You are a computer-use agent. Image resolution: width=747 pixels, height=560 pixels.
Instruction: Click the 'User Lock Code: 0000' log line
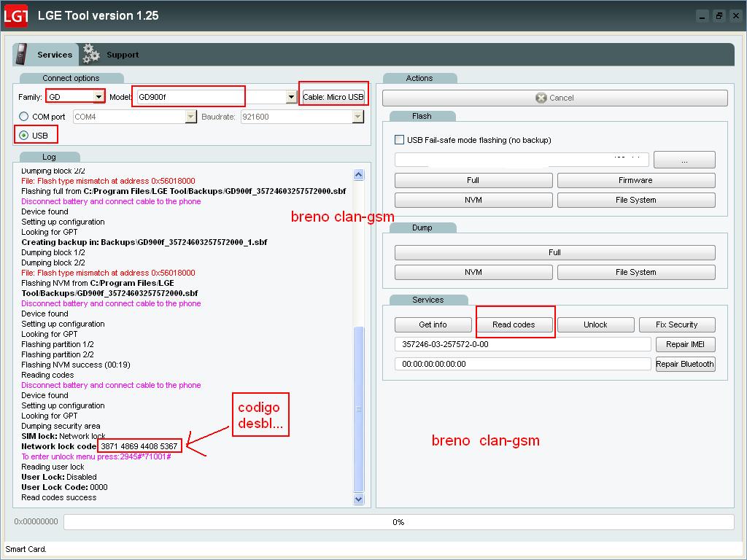[64, 487]
